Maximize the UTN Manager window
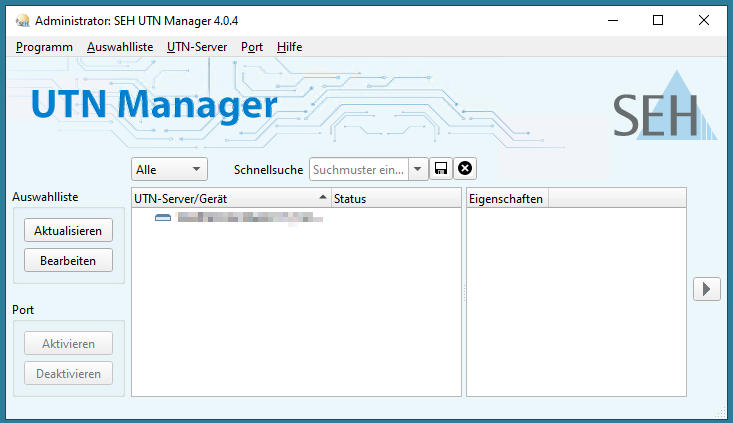Viewport: 733px width, 423px height. 658,21
